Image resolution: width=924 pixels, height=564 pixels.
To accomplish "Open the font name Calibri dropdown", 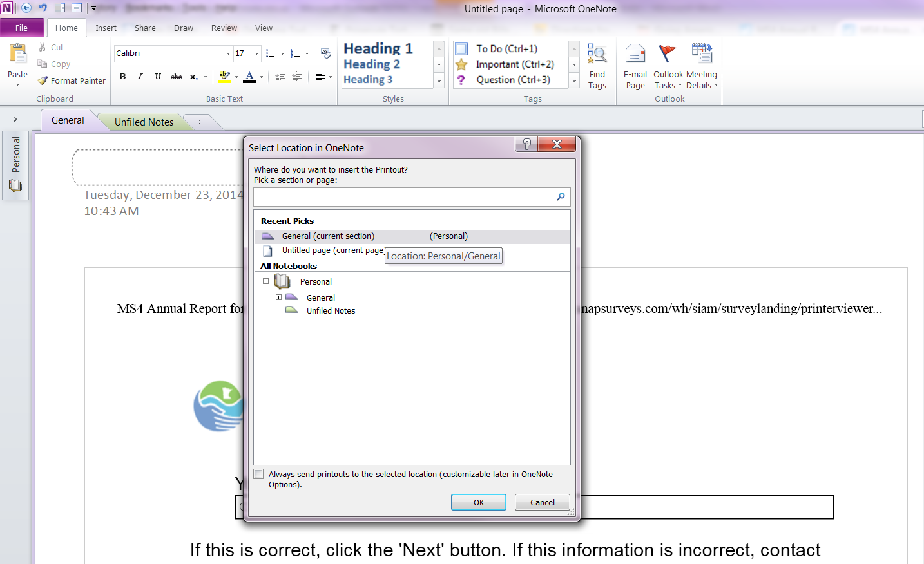I will (228, 53).
